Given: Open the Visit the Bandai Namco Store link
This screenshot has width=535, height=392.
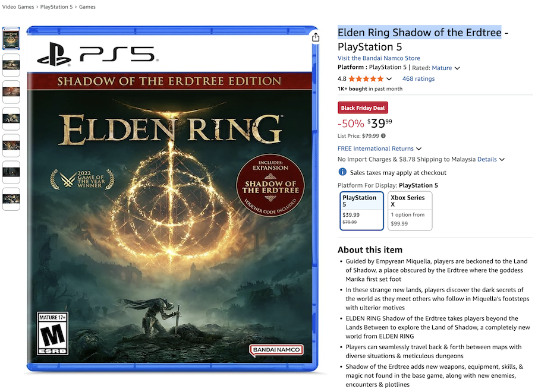Looking at the screenshot, I should (x=379, y=58).
